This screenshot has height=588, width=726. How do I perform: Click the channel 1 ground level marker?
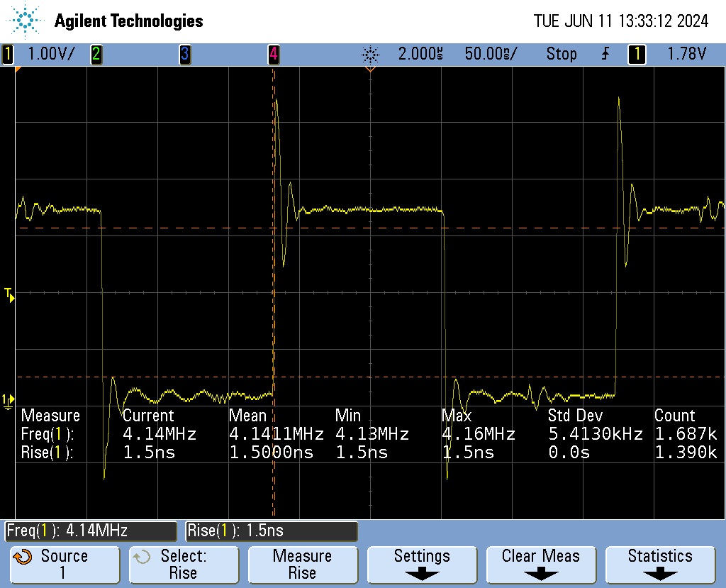click(x=8, y=401)
